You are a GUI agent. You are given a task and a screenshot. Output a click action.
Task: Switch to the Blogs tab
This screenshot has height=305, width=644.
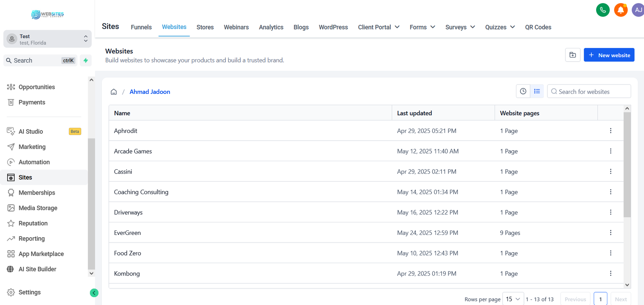click(301, 27)
